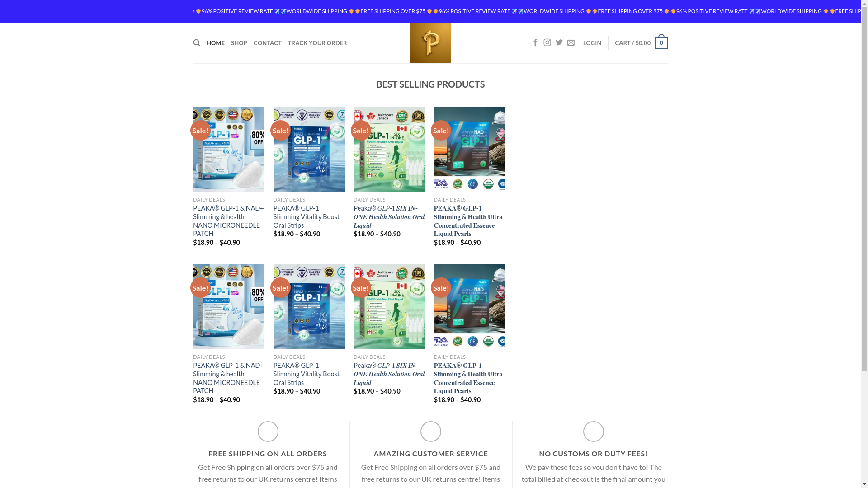868x488 pixels.
Task: Click the gold P store logo
Action: coord(430,43)
